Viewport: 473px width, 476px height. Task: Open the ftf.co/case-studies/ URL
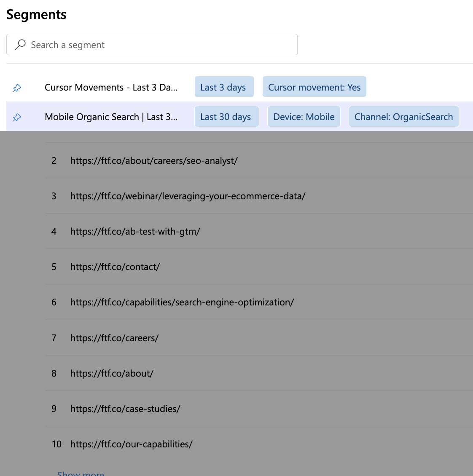(x=126, y=409)
